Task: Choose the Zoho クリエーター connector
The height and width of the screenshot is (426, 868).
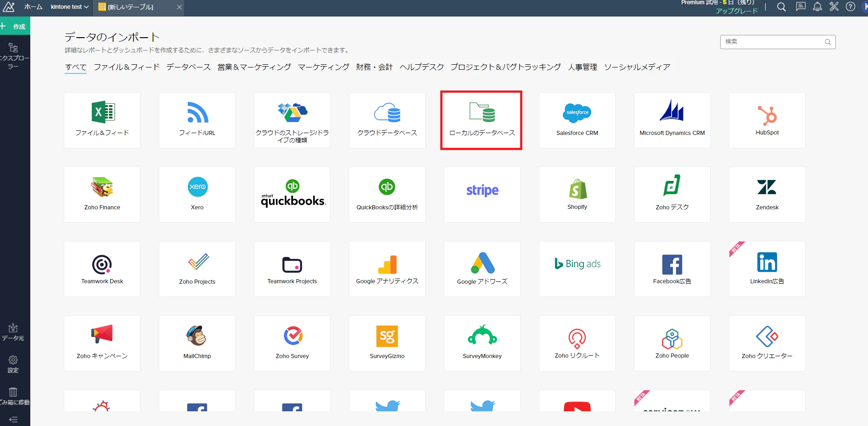Action: pyautogui.click(x=767, y=343)
